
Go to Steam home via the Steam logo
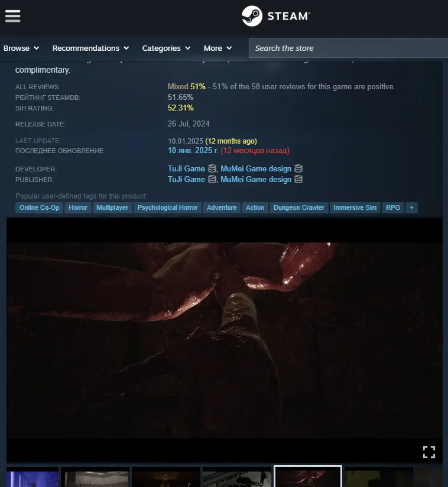276,16
